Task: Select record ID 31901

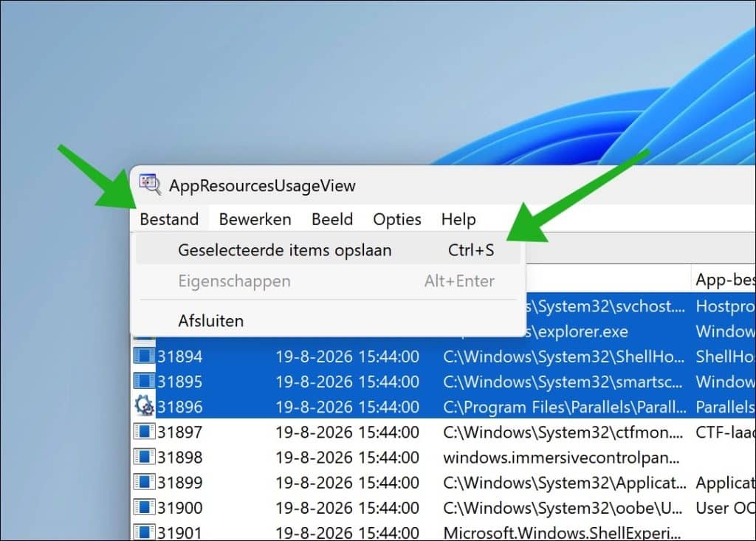Action: coord(180,533)
